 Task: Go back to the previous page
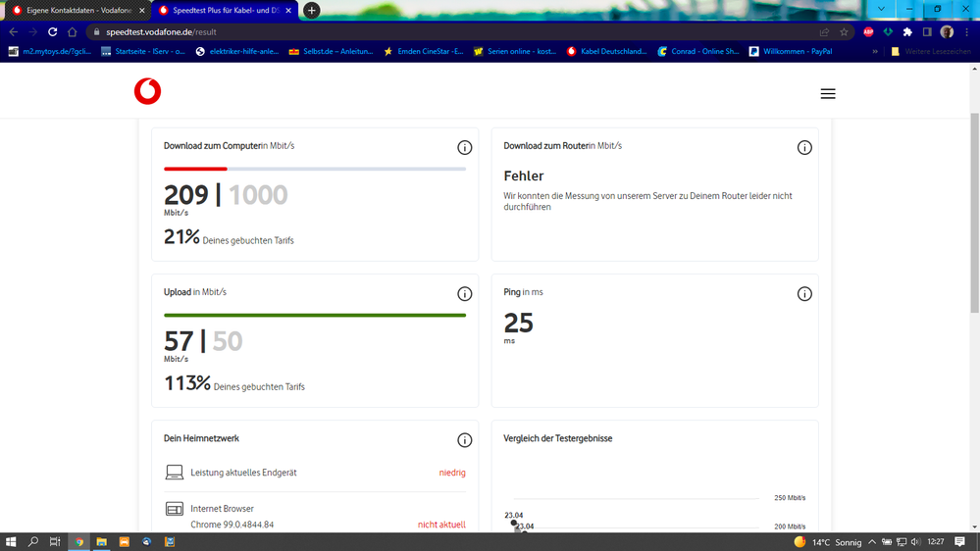pyautogui.click(x=14, y=31)
